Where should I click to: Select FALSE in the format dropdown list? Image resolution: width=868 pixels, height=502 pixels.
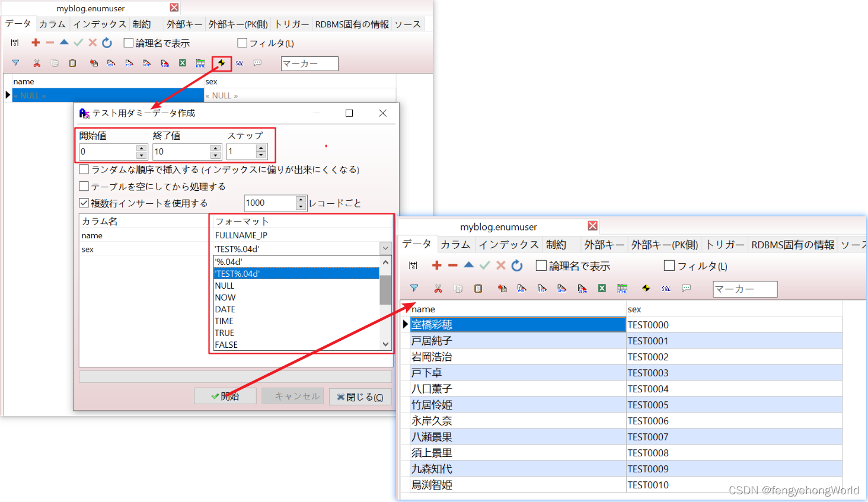click(x=296, y=345)
